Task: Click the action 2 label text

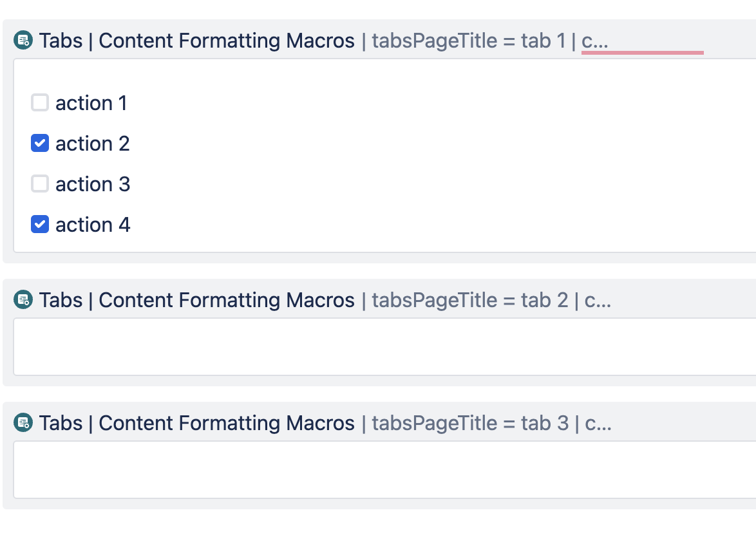Action: point(92,143)
